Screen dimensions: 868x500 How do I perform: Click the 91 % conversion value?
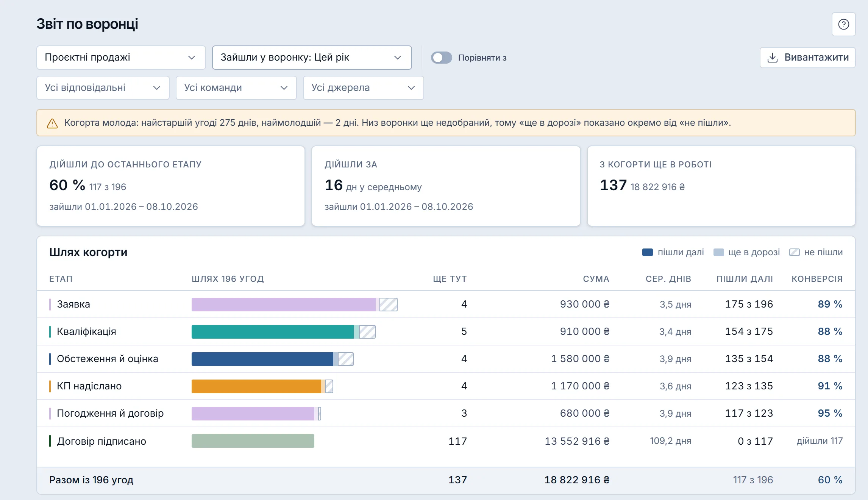pos(830,386)
